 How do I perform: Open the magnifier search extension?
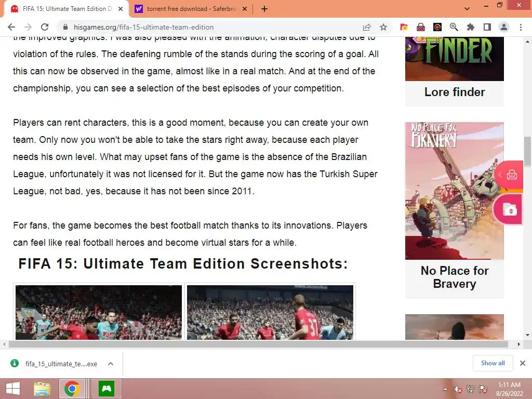point(454,27)
